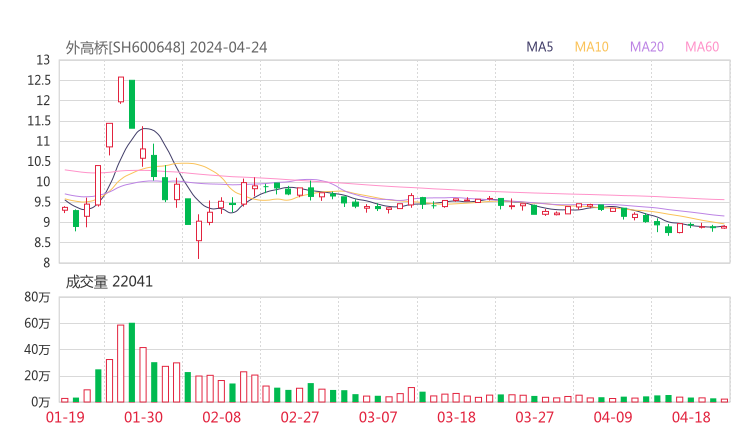Choose the 04-09 date marker
The image size is (740, 440).
pos(613,418)
